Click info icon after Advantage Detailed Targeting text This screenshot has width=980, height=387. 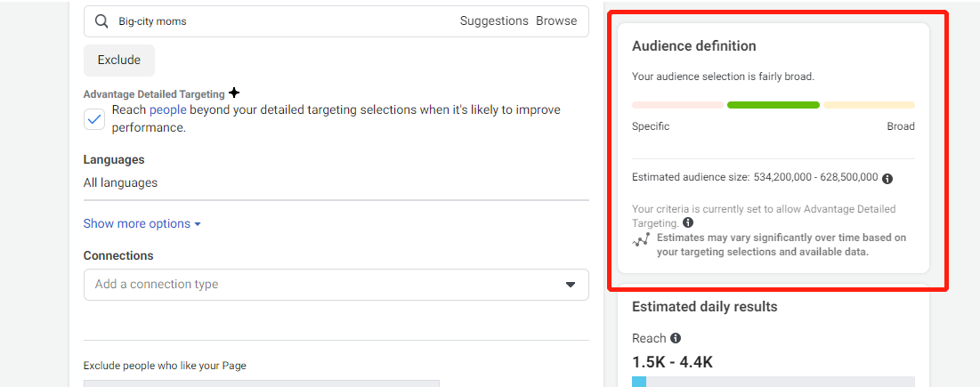pyautogui.click(x=688, y=222)
